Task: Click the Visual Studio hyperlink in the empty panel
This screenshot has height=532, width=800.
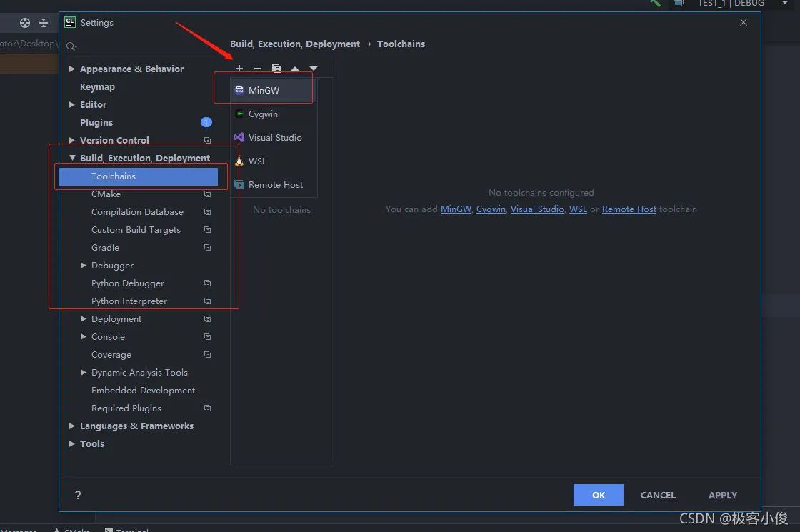Action: point(537,209)
